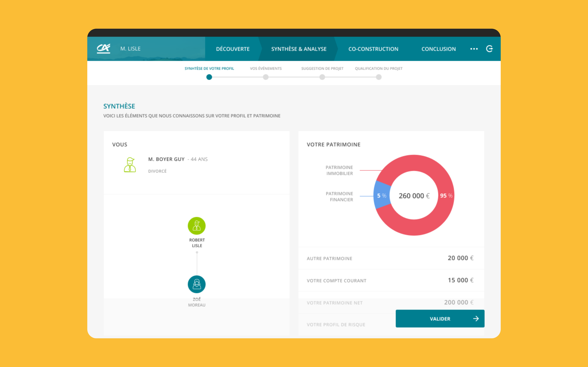Jump to Suggestion de projet step dot
Screen dimensions: 588x367
[322, 77]
